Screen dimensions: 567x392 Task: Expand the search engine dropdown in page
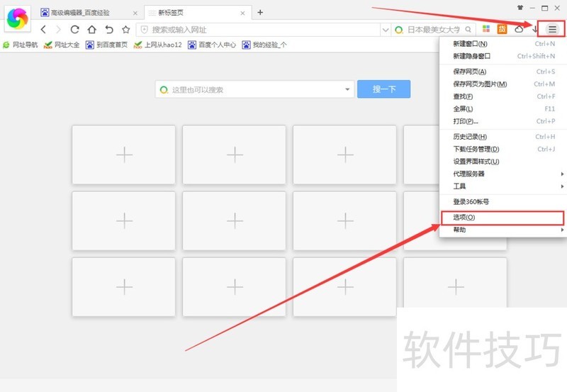pyautogui.click(x=347, y=89)
